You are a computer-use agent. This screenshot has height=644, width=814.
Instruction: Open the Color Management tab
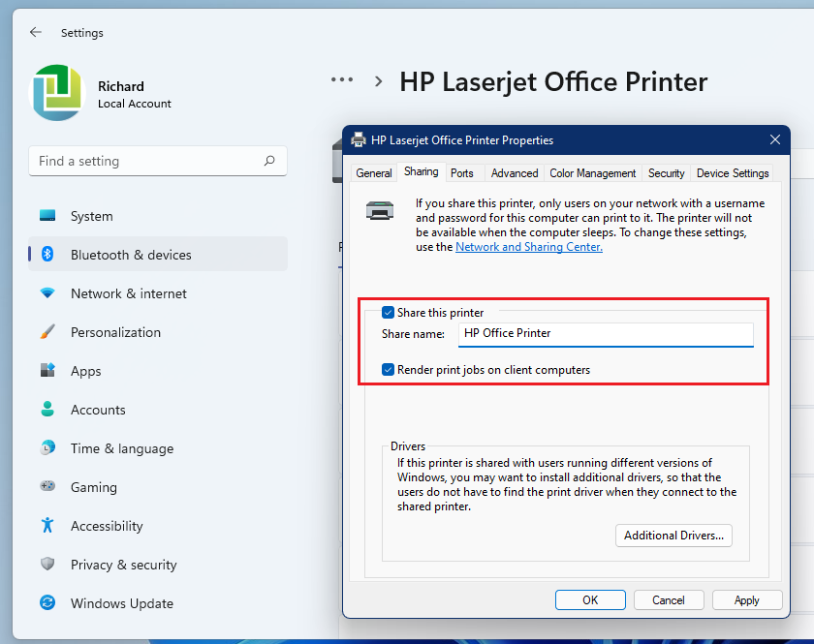click(x=592, y=172)
